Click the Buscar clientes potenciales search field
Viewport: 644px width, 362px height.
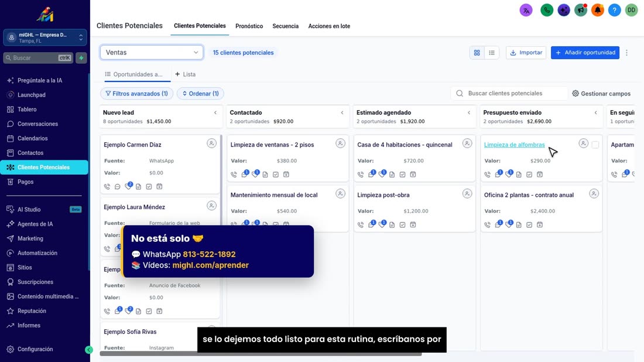509,93
